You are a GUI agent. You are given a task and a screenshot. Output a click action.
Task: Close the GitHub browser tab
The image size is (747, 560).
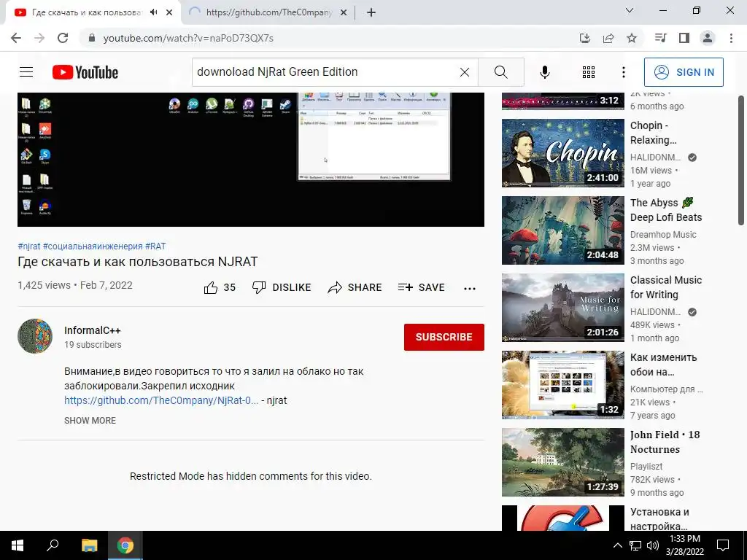[344, 12]
